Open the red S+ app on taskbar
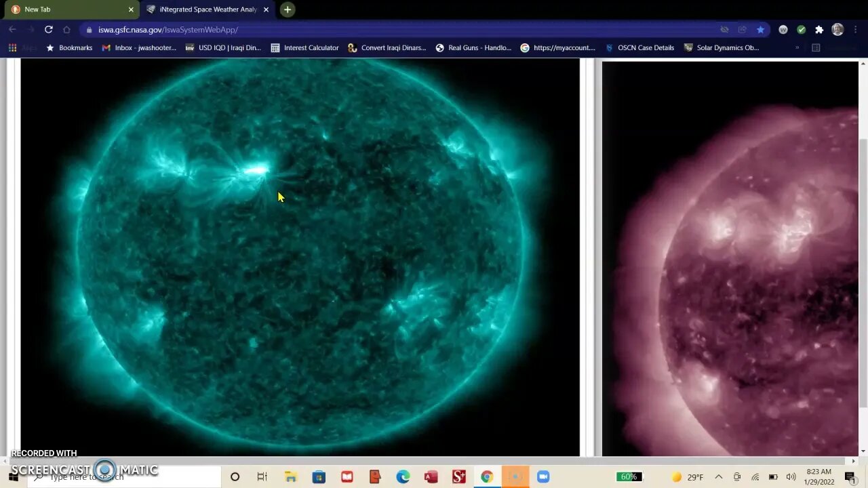Viewport: 868px width, 488px height. (x=459, y=476)
